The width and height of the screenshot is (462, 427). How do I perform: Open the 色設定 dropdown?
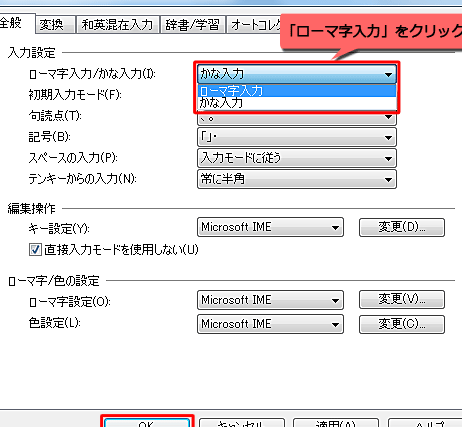tap(270, 324)
